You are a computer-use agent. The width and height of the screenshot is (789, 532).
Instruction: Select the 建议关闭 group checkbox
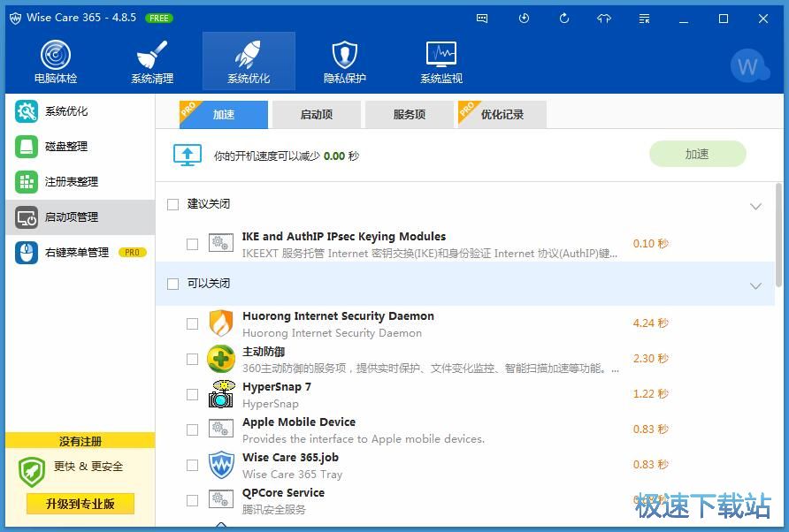[173, 204]
